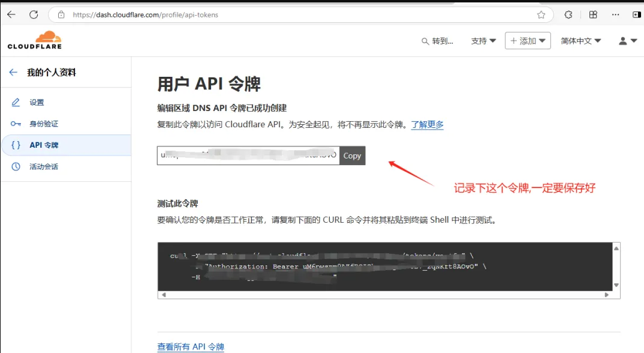Open the 转到... search box

coord(437,41)
